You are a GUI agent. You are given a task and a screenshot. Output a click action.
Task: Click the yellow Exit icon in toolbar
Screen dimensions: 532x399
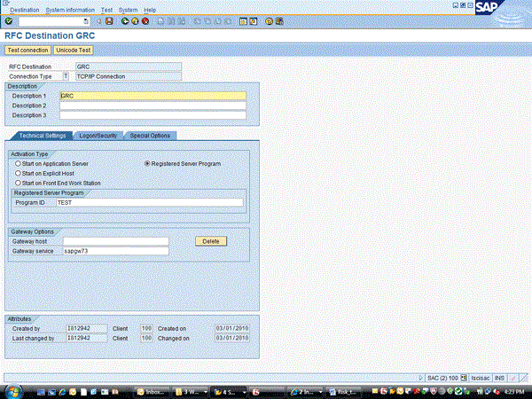tap(134, 20)
